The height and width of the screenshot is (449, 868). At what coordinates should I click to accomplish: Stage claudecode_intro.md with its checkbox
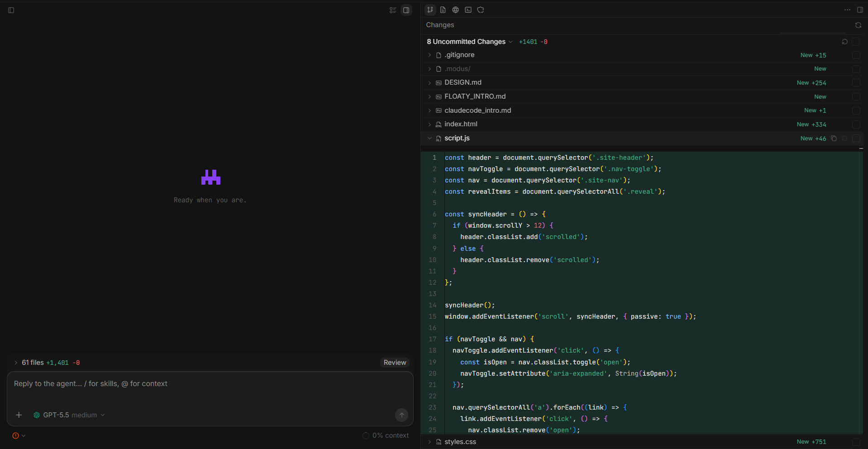[x=856, y=110]
